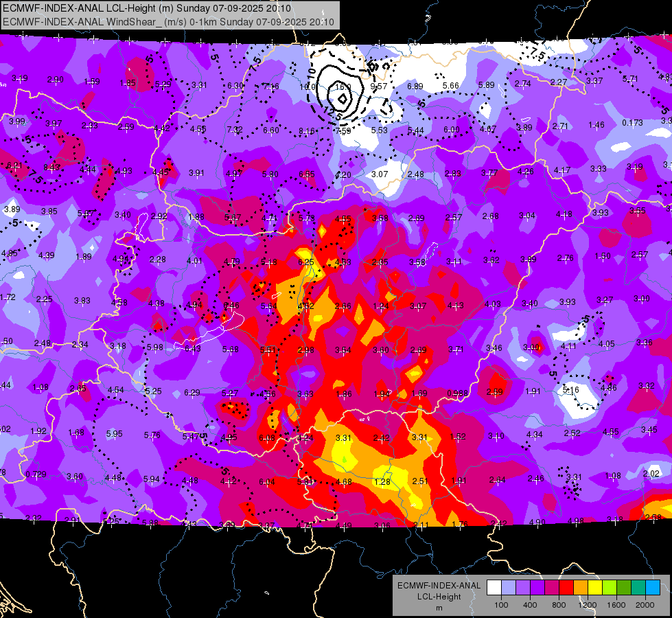Click the yellow legend swatch

pyautogui.click(x=595, y=587)
